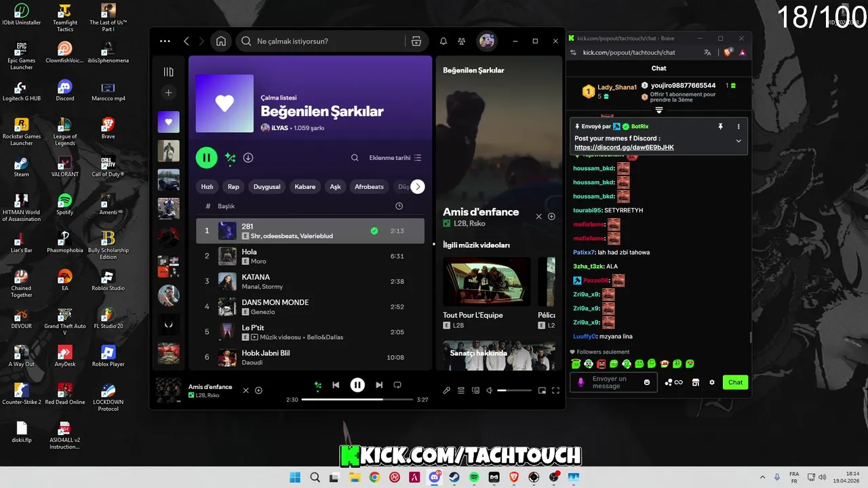
Task: Create new playlist plus button in sidebar
Action: point(169,93)
